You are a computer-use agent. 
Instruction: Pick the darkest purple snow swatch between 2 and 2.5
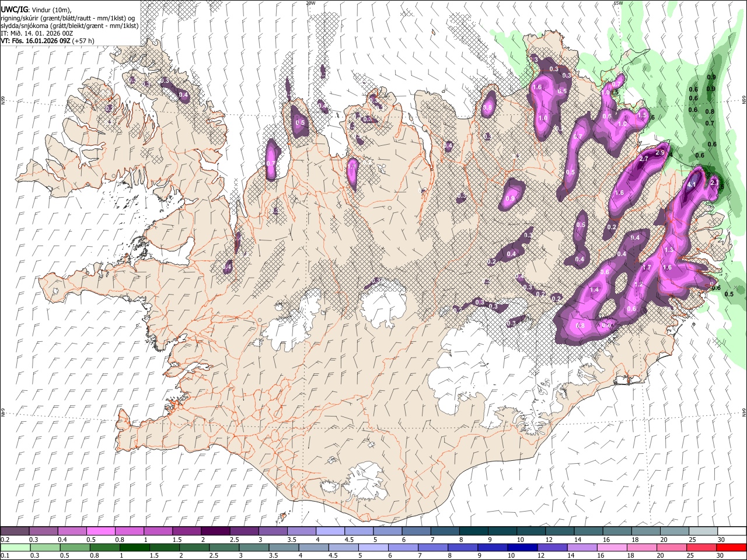(x=215, y=531)
